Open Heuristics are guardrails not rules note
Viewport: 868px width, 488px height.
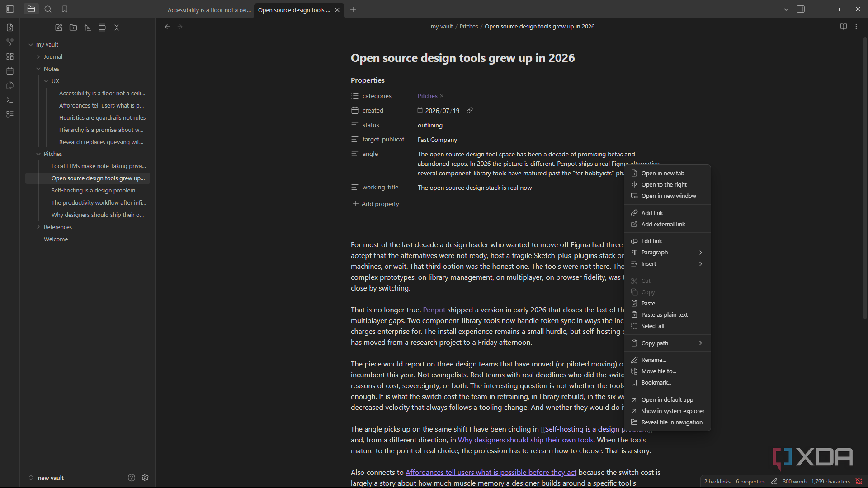tap(102, 117)
